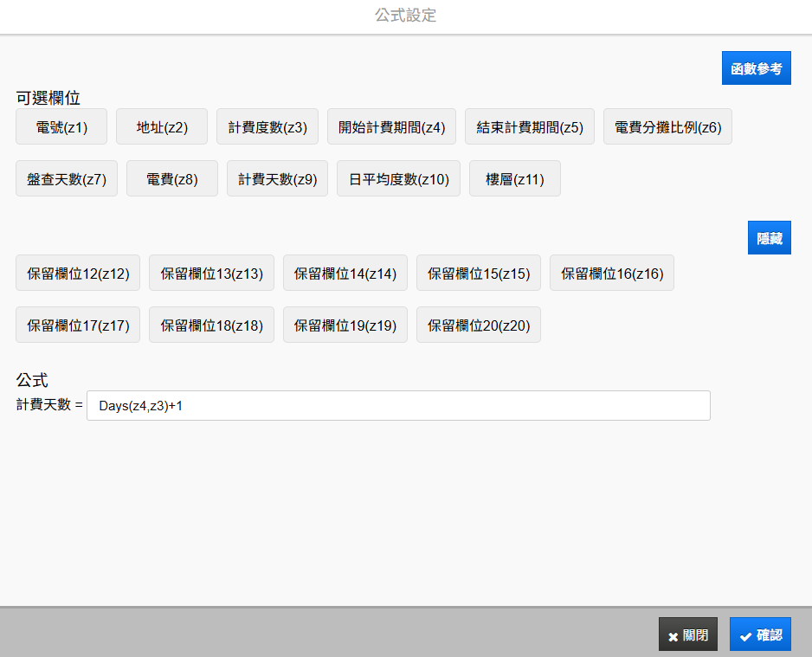Image resolution: width=812 pixels, height=657 pixels.
Task: Click the 保留欄位16(z16) chip
Action: [x=612, y=274]
